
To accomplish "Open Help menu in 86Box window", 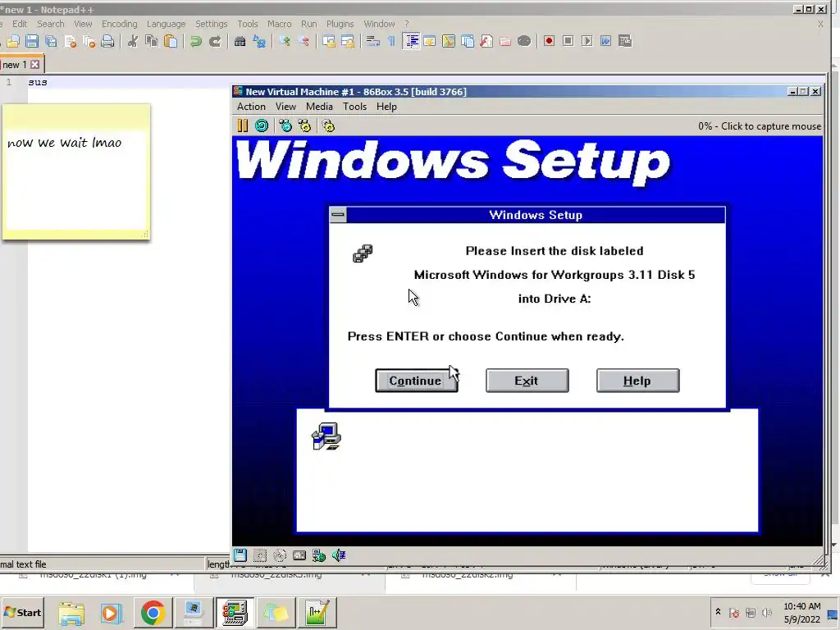I will click(x=386, y=107).
